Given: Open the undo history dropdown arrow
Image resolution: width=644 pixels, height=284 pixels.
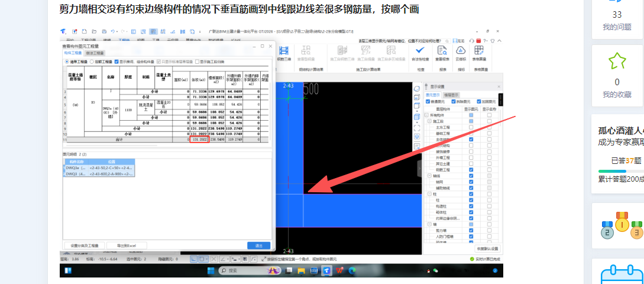Looking at the screenshot, I should click(x=117, y=31).
